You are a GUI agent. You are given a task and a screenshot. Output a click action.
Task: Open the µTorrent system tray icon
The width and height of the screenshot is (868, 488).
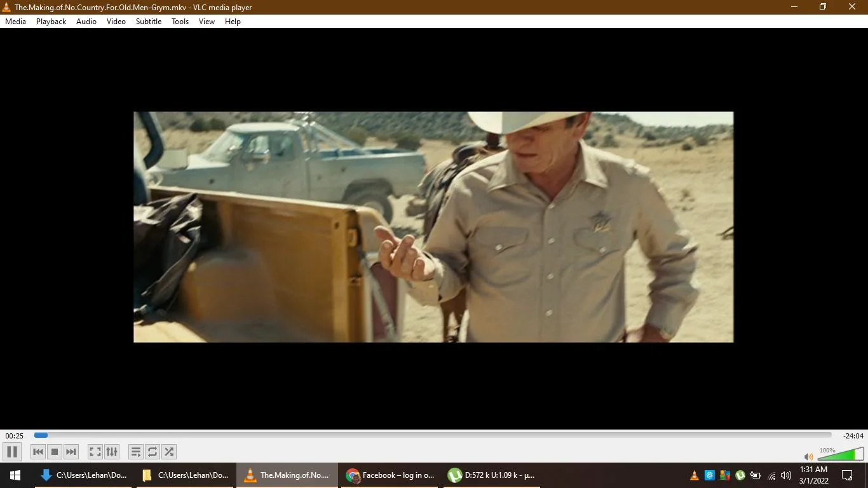tap(740, 475)
